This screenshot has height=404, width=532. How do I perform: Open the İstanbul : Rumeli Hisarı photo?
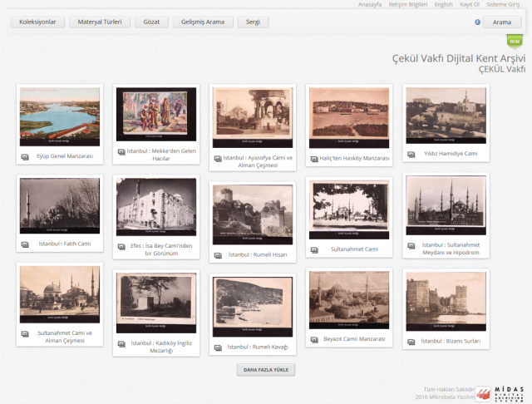(252, 214)
